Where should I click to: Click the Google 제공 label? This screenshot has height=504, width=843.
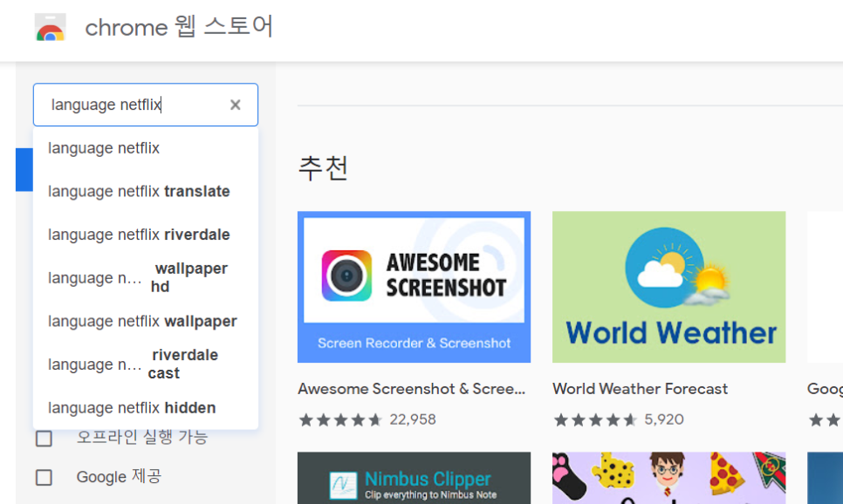119,477
